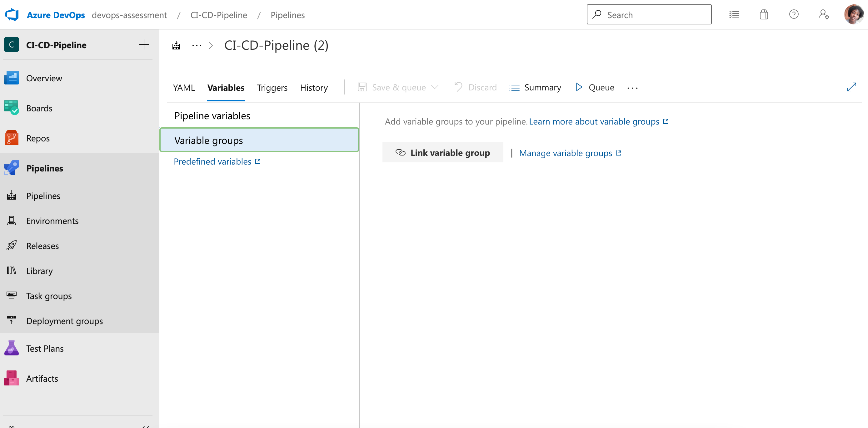
Task: Open Repos from the left navigation
Action: point(38,138)
